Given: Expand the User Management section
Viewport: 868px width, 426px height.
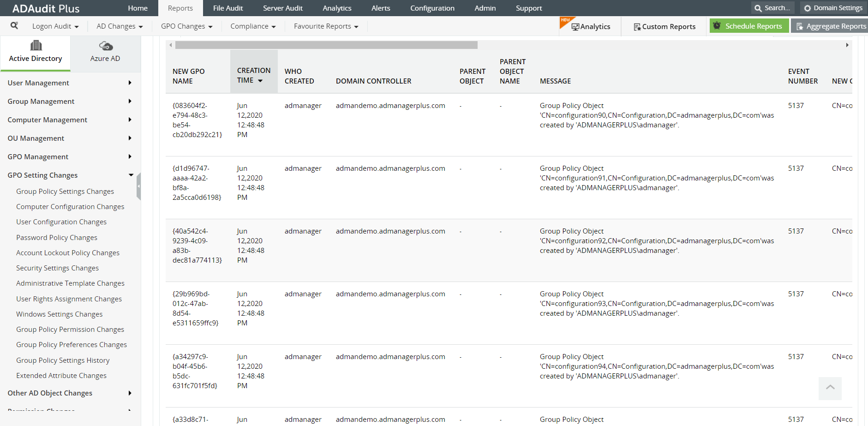Looking at the screenshot, I should tap(69, 83).
